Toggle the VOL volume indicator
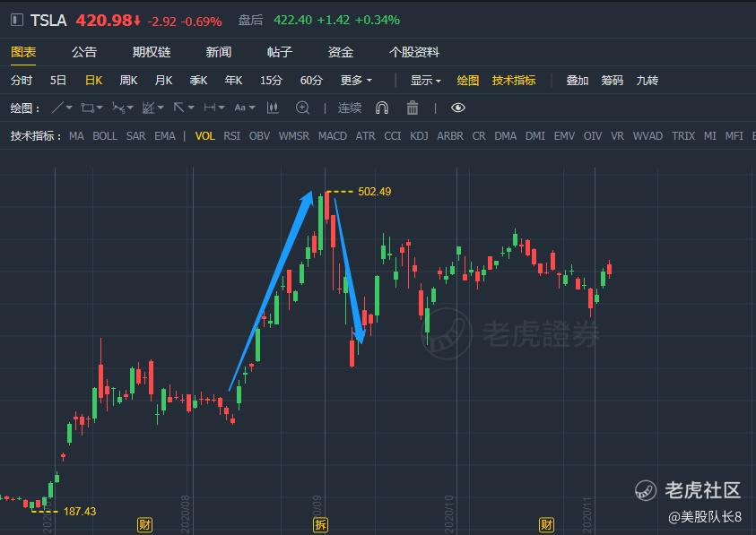This screenshot has height=535, width=756. 204,136
